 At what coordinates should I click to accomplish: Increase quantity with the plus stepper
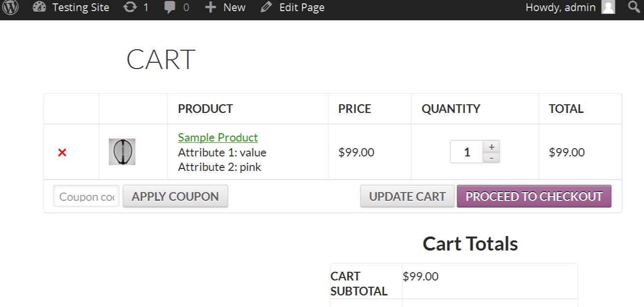[x=491, y=147]
